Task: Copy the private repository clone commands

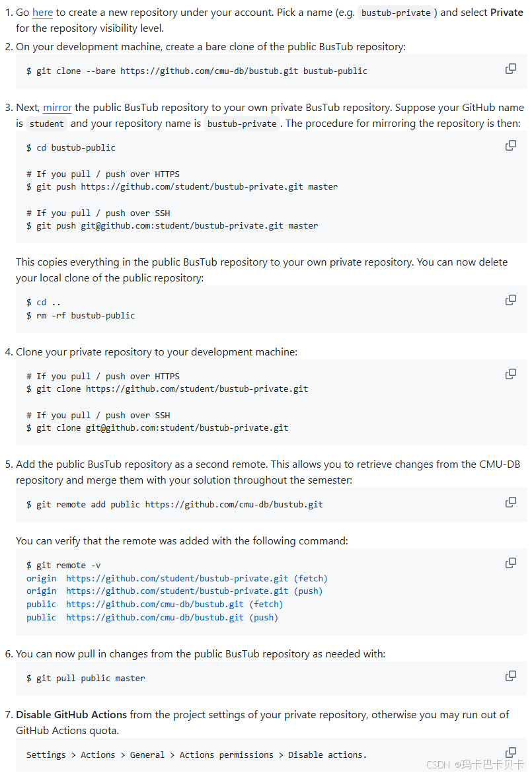Action: click(510, 373)
